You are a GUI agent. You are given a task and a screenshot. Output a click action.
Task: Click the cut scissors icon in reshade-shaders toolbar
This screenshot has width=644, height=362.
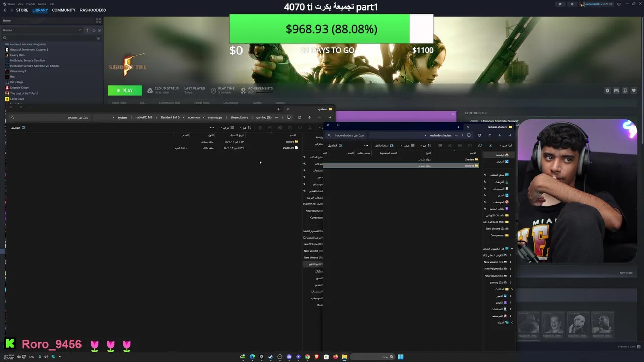(x=491, y=145)
